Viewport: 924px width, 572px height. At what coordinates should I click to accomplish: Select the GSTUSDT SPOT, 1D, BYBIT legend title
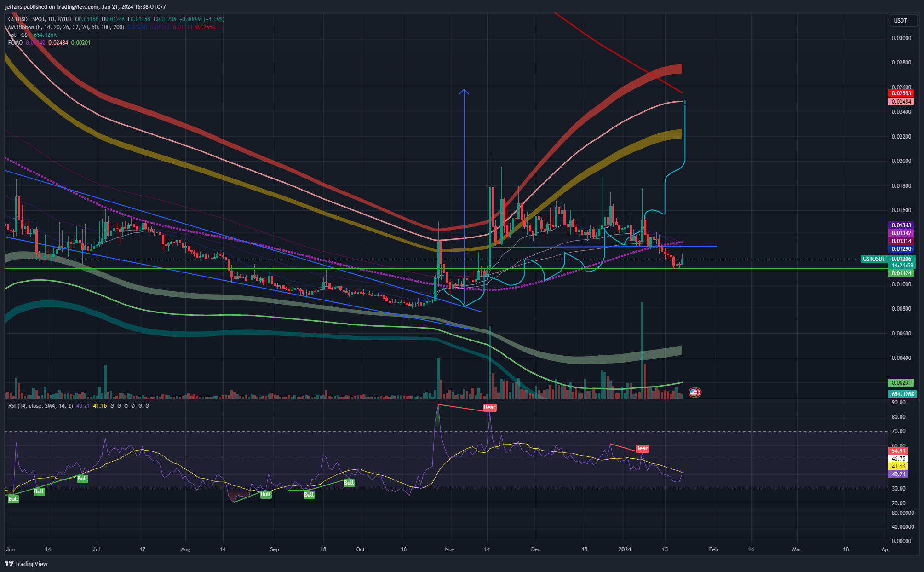pyautogui.click(x=40, y=19)
